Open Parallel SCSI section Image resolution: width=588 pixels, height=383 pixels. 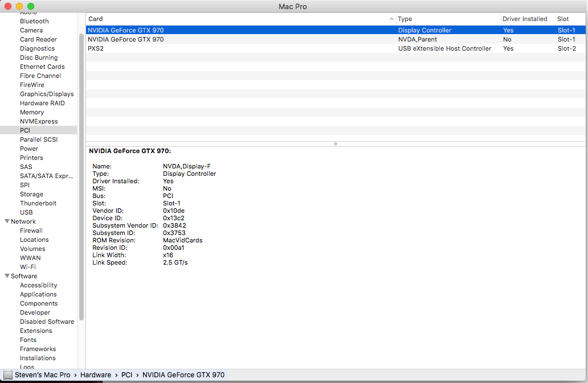click(39, 139)
